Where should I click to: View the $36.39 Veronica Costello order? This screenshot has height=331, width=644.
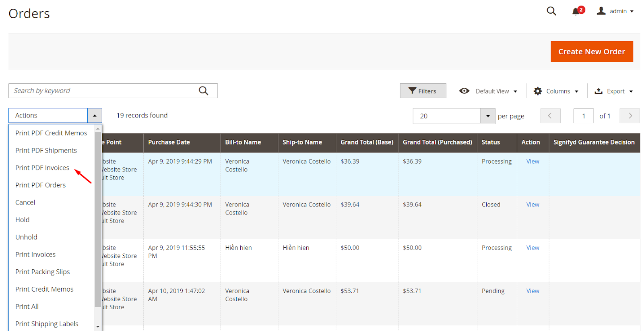point(533,161)
